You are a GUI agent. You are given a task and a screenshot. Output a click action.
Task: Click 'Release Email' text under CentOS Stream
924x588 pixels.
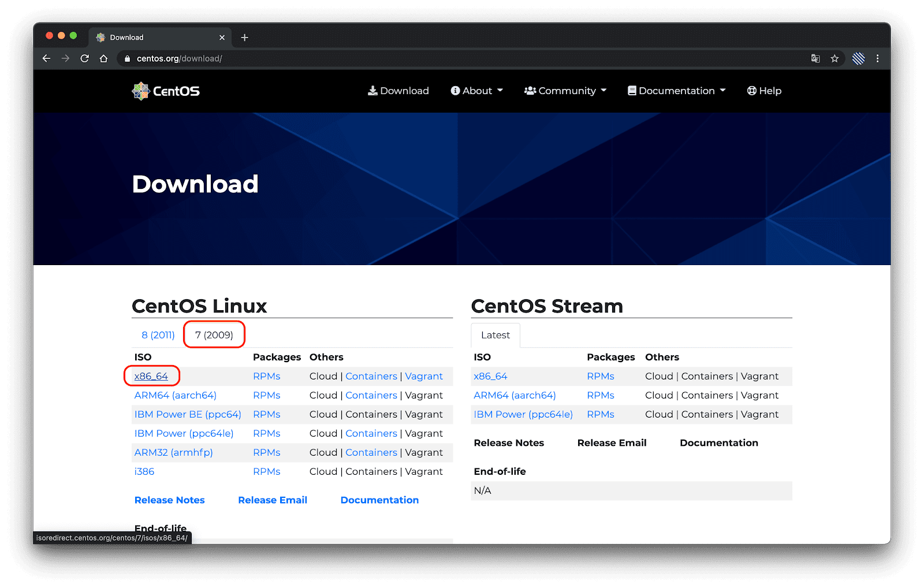coord(612,443)
